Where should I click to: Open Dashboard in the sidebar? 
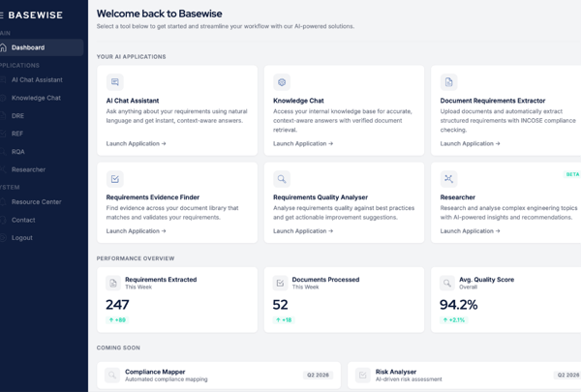pyautogui.click(x=28, y=47)
